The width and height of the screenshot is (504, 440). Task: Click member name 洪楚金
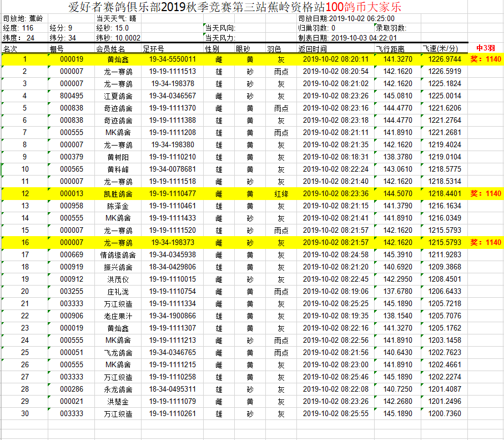(x=118, y=402)
